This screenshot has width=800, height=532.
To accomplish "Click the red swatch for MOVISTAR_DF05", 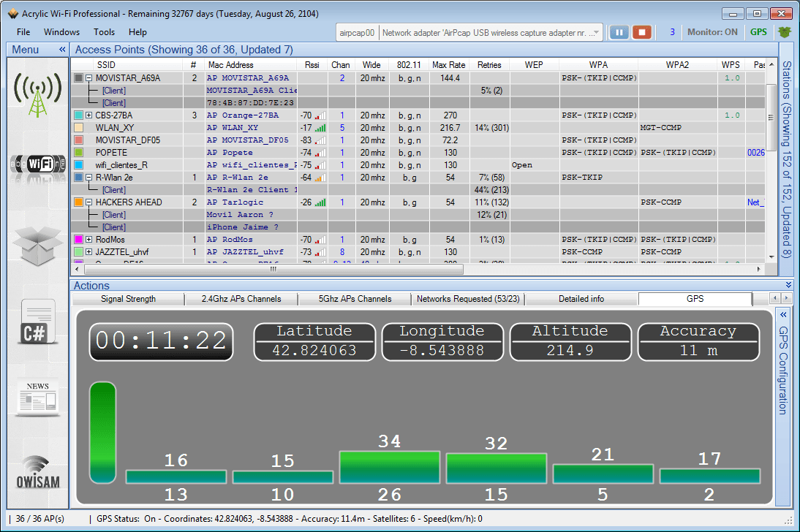I will tap(78, 140).
